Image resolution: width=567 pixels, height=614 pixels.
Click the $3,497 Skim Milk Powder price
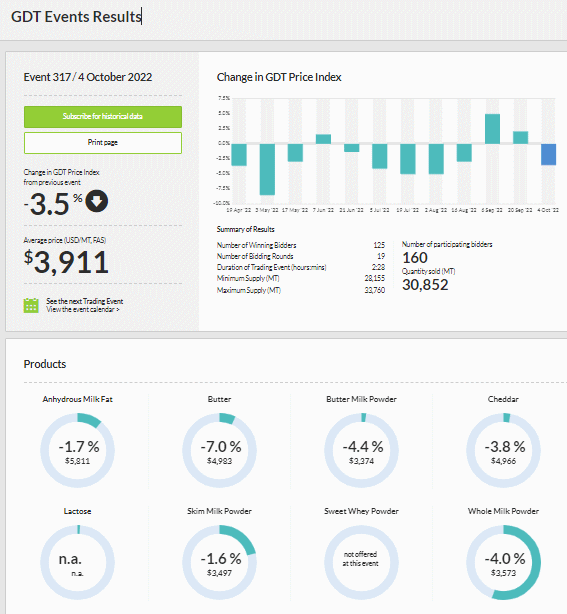(x=219, y=573)
